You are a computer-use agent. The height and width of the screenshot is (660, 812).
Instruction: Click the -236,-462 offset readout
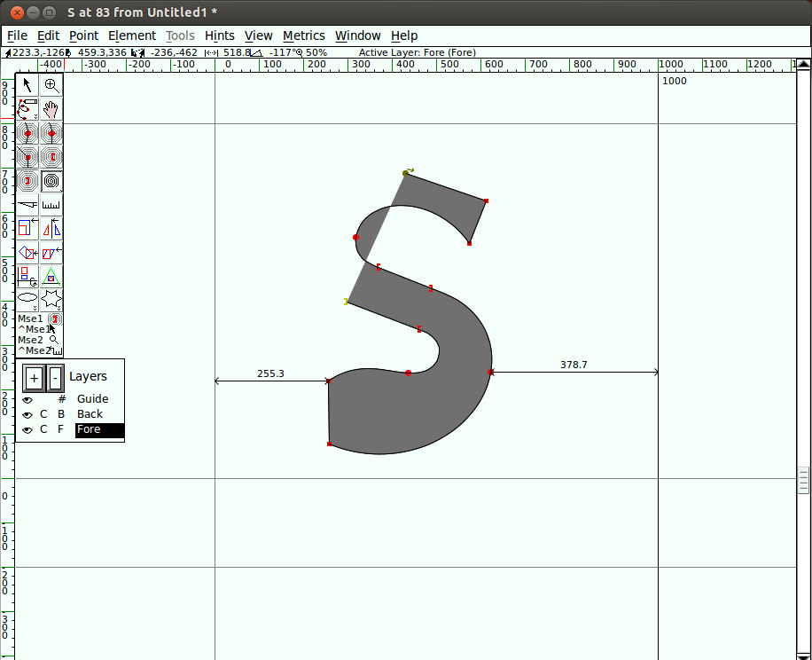coord(174,52)
